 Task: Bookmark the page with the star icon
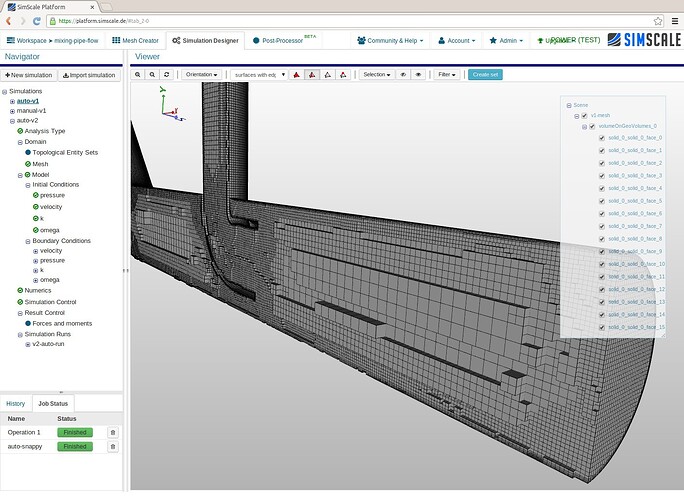(x=658, y=21)
